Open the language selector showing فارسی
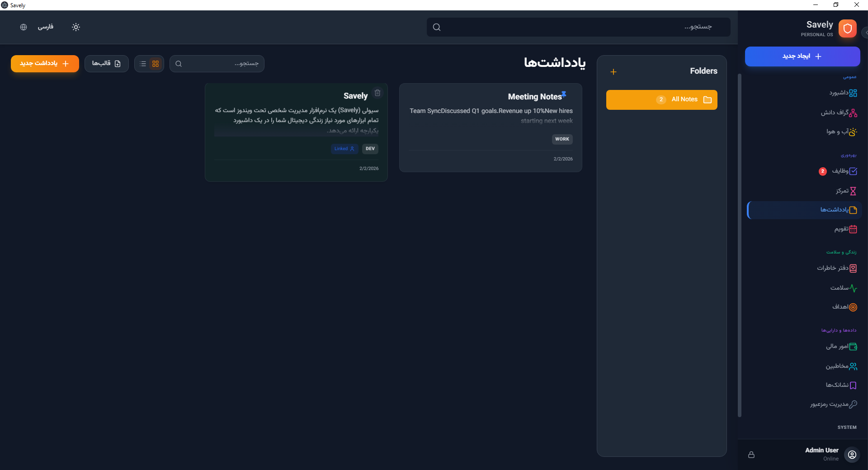The image size is (868, 470). pyautogui.click(x=45, y=27)
